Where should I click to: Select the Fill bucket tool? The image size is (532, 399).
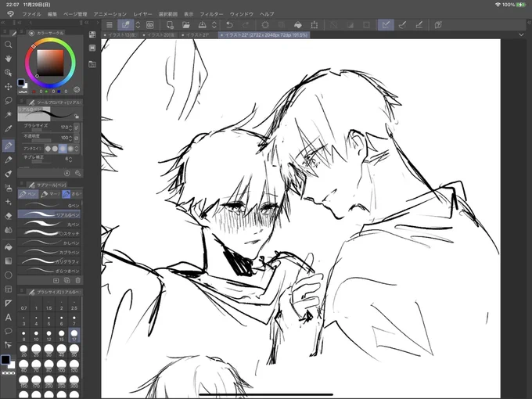coord(9,247)
